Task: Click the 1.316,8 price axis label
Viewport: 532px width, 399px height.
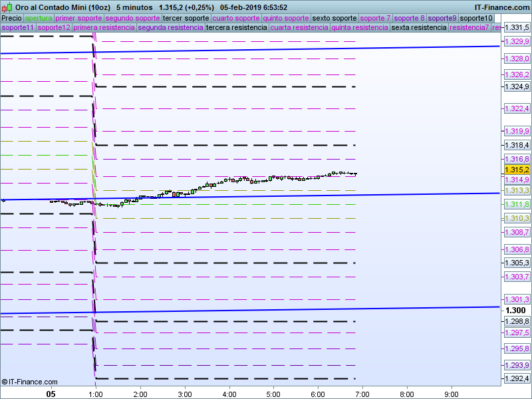Action: [517, 159]
